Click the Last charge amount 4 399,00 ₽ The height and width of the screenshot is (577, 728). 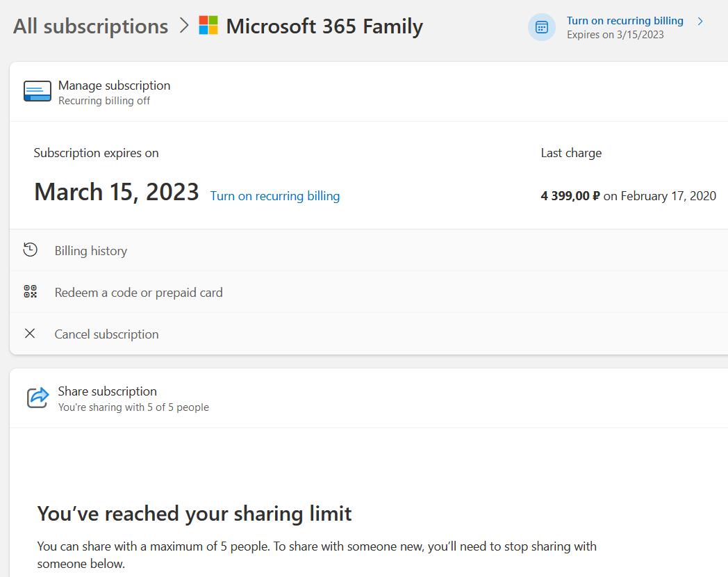click(570, 196)
